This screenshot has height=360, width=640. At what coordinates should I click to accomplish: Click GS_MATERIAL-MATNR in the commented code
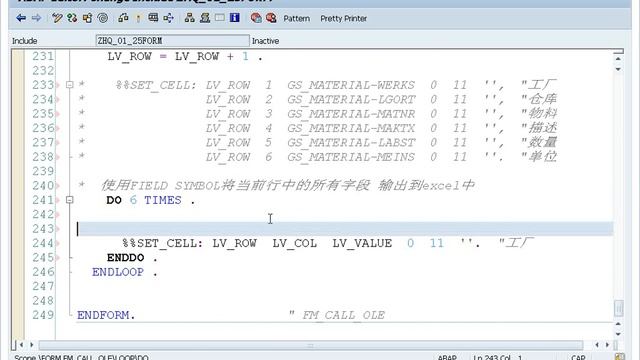coord(351,114)
